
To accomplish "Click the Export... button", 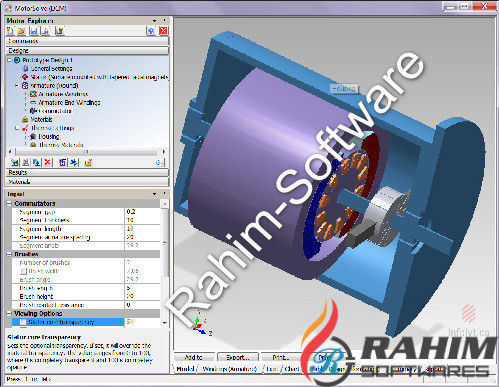I will (x=238, y=357).
